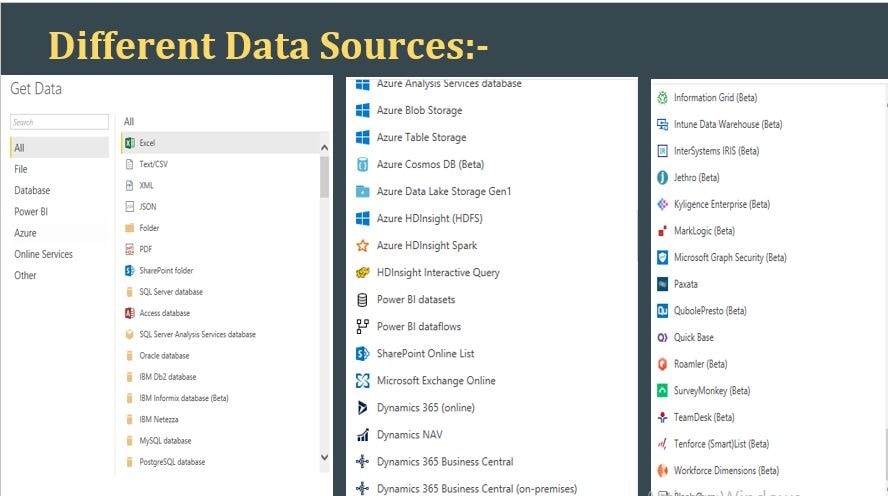The image size is (888, 496).
Task: Select Azure Analysis Services database
Action: (x=449, y=84)
